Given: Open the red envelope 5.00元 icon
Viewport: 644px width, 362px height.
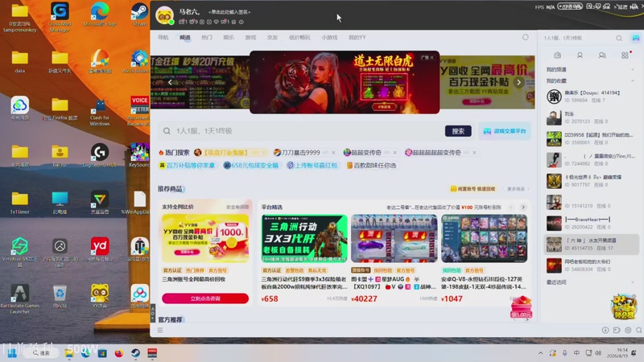Looking at the screenshot, I should (x=521, y=307).
